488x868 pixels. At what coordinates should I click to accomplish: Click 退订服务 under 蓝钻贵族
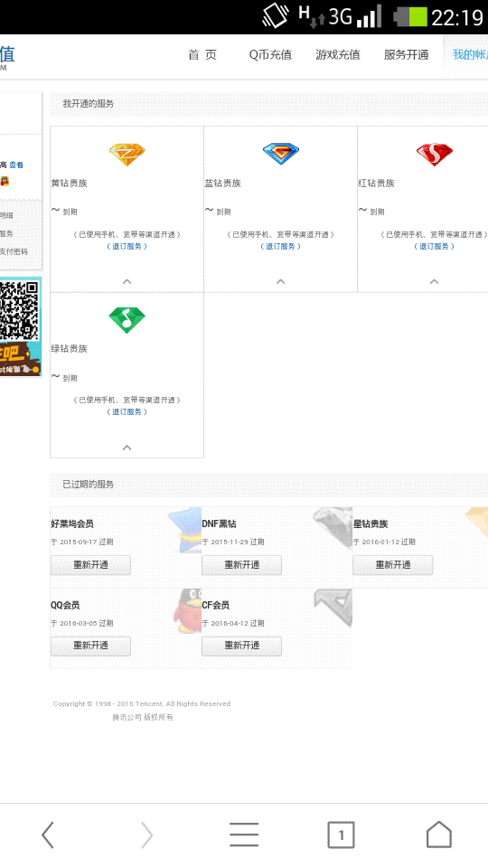pos(280,246)
